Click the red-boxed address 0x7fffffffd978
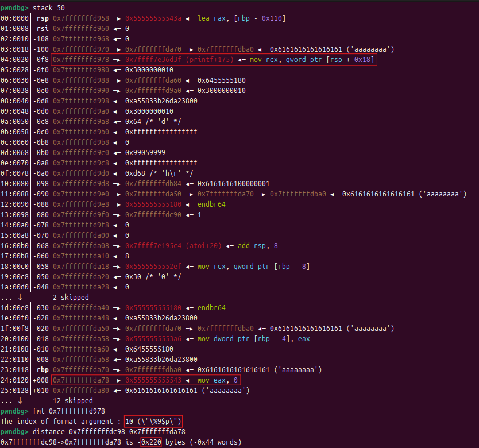This screenshot has height=448, width=479. tap(78, 60)
